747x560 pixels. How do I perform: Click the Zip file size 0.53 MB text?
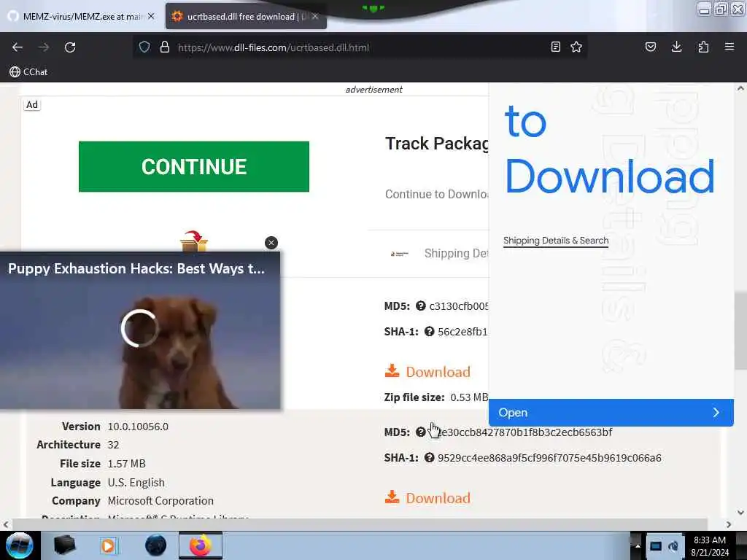(436, 397)
